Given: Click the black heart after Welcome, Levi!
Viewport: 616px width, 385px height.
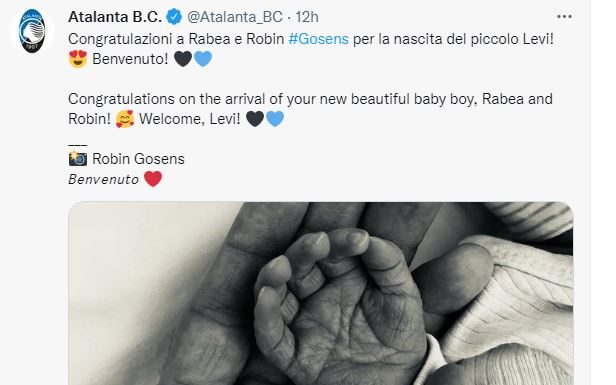Looking at the screenshot, I should coord(255,119).
